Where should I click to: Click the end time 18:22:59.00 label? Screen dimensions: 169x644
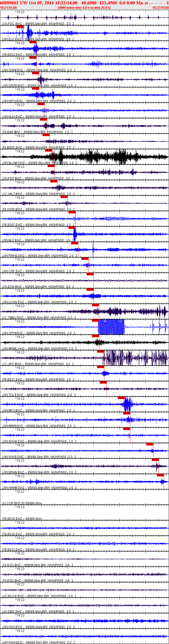[160, 8]
